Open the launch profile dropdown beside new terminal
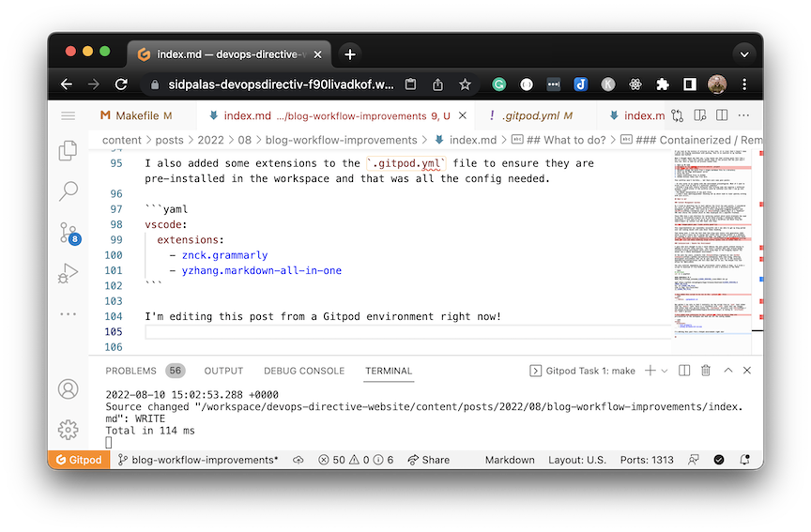This screenshot has width=811, height=532. click(665, 371)
